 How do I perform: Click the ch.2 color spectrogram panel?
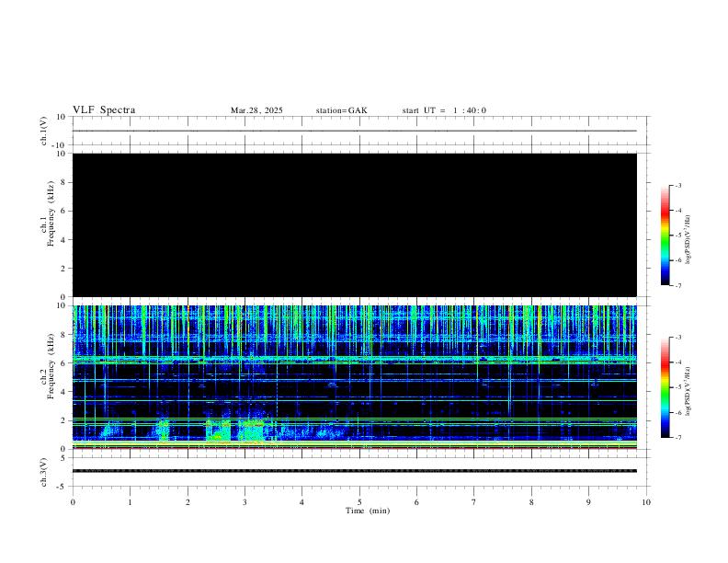[355, 377]
